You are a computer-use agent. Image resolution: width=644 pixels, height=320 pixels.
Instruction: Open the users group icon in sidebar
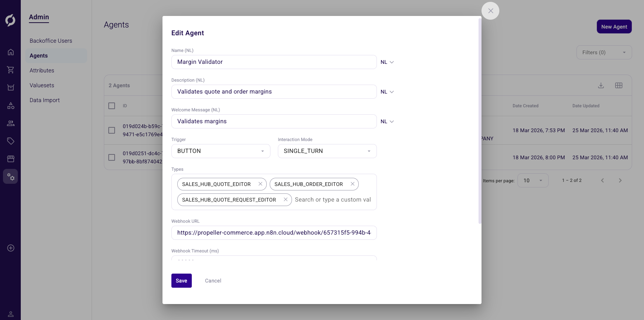[11, 123]
